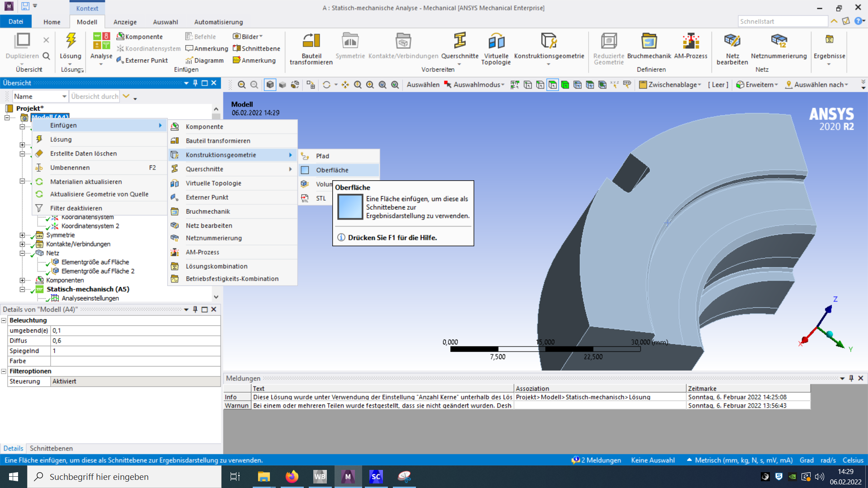Click the Diagramm ribbon item

pos(204,60)
